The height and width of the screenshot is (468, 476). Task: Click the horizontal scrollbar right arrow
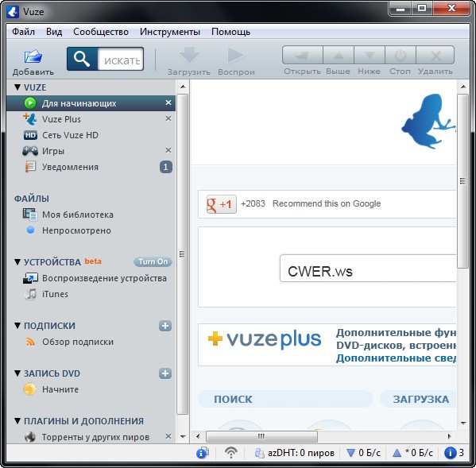pyautogui.click(x=450, y=436)
